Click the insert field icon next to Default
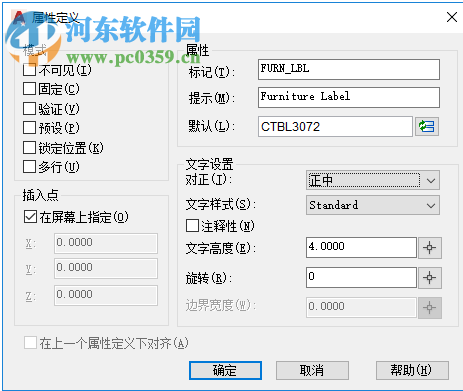 427,126
